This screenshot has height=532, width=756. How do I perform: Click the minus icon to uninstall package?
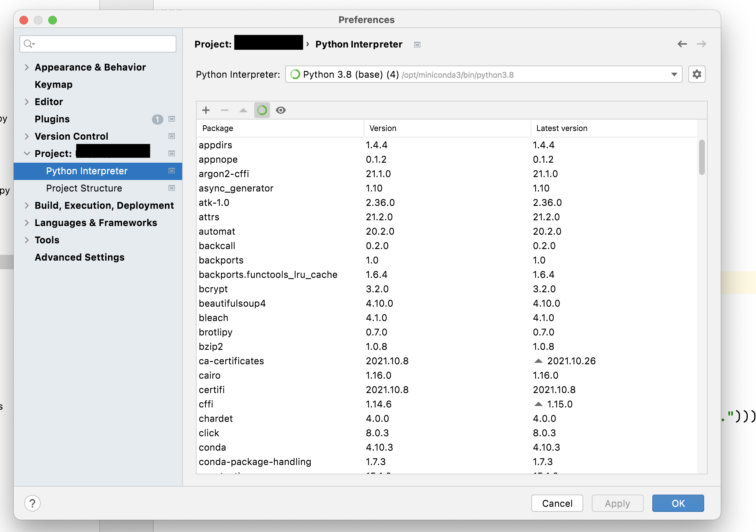click(x=225, y=110)
